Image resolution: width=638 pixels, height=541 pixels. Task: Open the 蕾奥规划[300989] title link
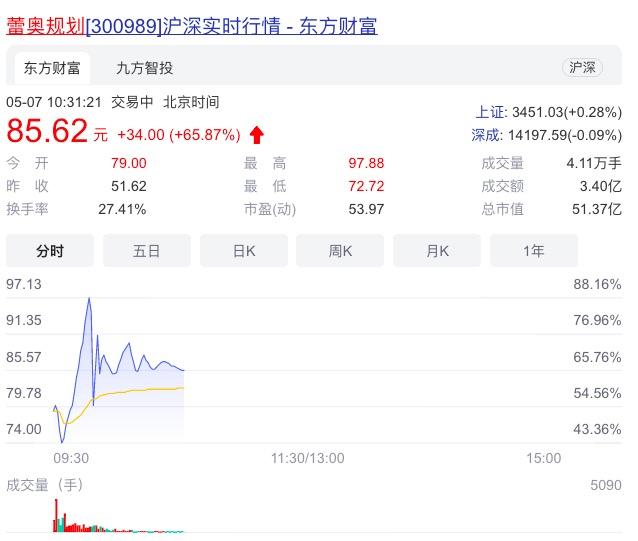click(x=192, y=26)
